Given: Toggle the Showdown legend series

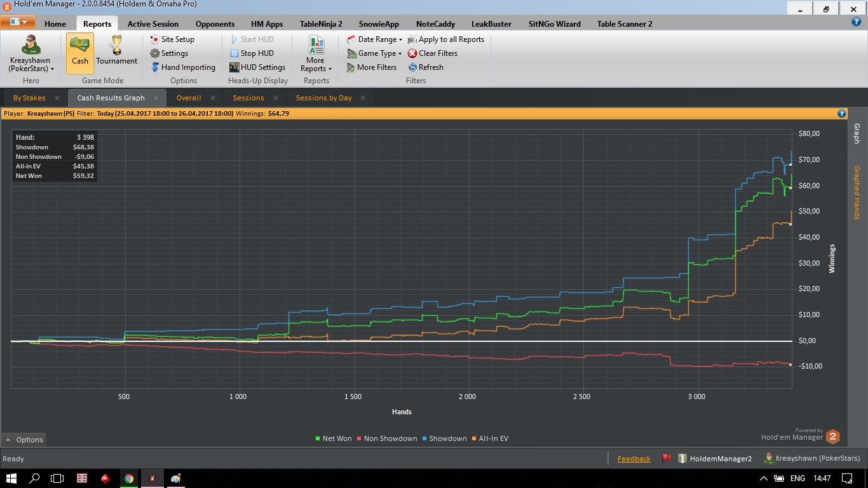Looking at the screenshot, I should (x=444, y=438).
